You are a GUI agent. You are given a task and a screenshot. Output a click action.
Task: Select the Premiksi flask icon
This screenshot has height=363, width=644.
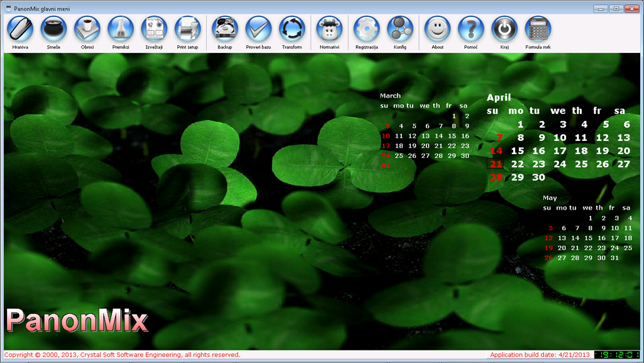121,29
